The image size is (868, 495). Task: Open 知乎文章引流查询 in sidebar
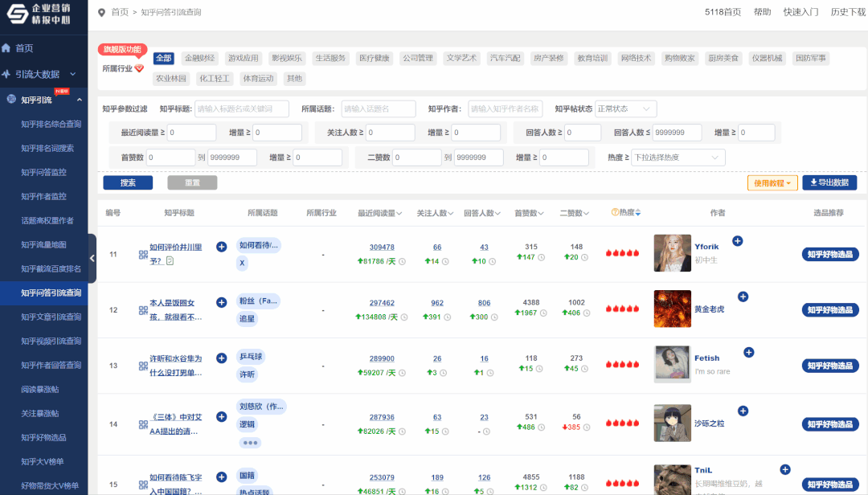click(x=51, y=317)
